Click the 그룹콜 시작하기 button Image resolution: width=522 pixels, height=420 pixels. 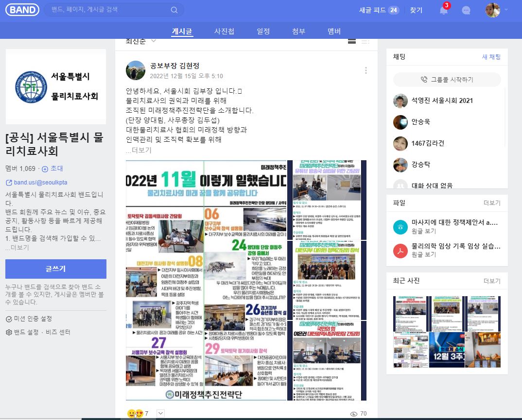tap(447, 80)
